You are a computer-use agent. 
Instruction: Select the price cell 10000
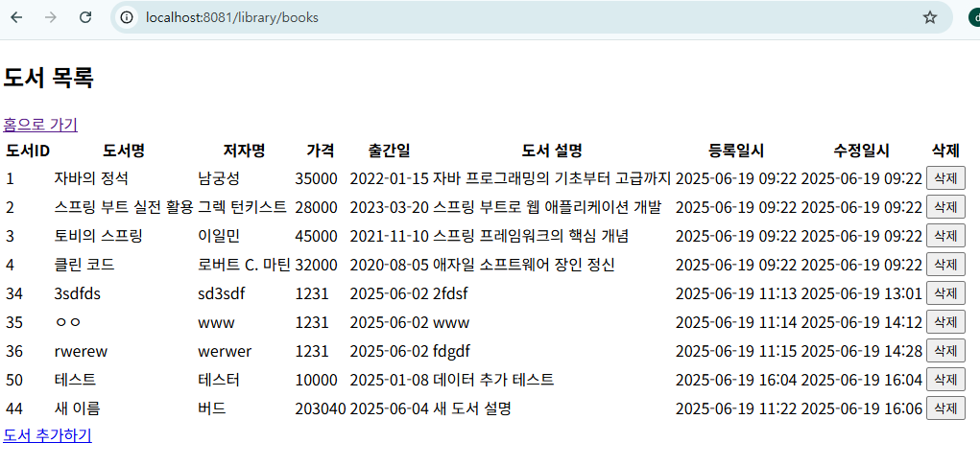click(316, 380)
